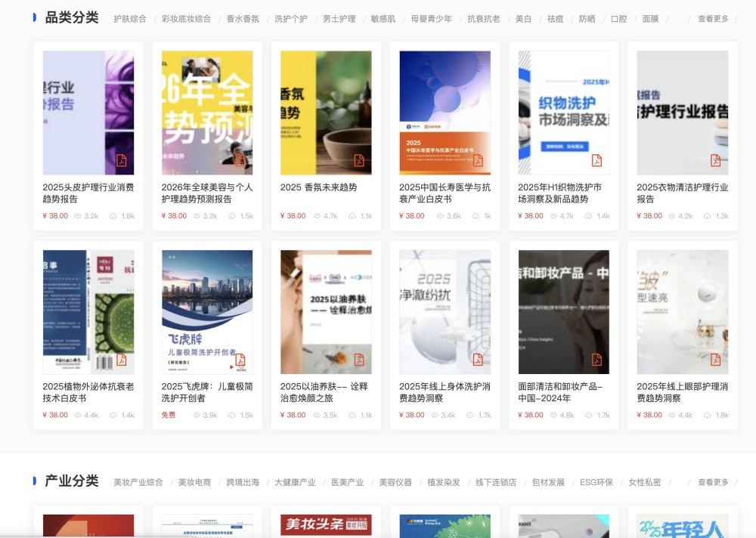The width and height of the screenshot is (756, 538).
Task: Click the download cloud icon on 2025头皮护理行业消费趋势报告
Action: (113, 215)
